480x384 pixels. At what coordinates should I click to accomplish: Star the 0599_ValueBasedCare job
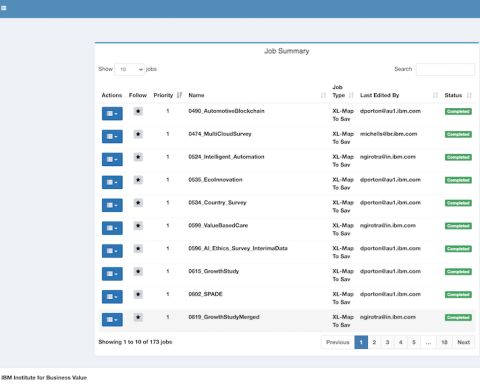coord(138,226)
